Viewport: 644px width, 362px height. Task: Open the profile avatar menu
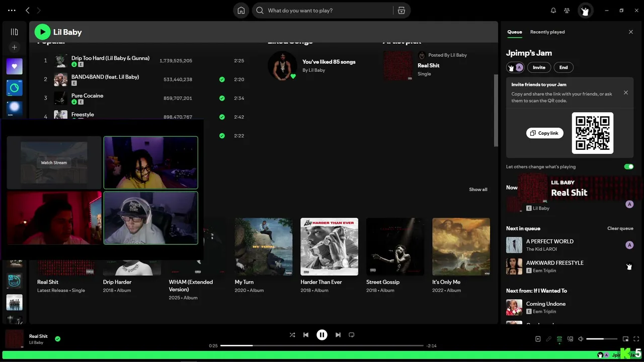click(x=585, y=10)
